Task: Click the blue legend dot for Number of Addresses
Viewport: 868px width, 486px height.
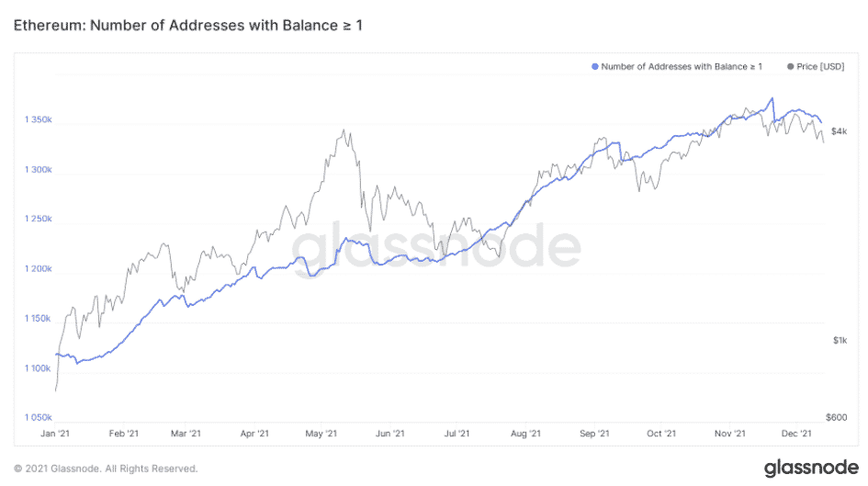Action: click(x=595, y=66)
